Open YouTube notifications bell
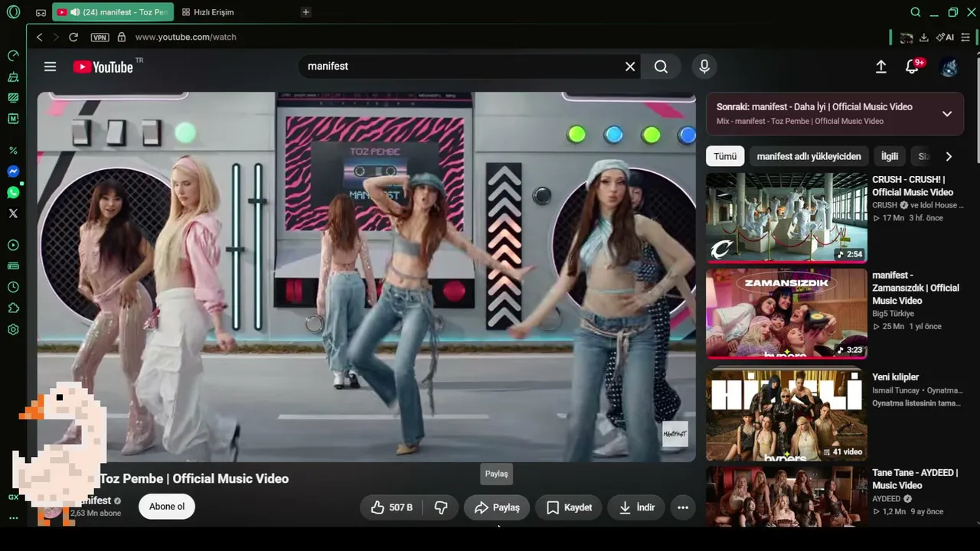Viewport: 980px width, 551px height. tap(912, 67)
